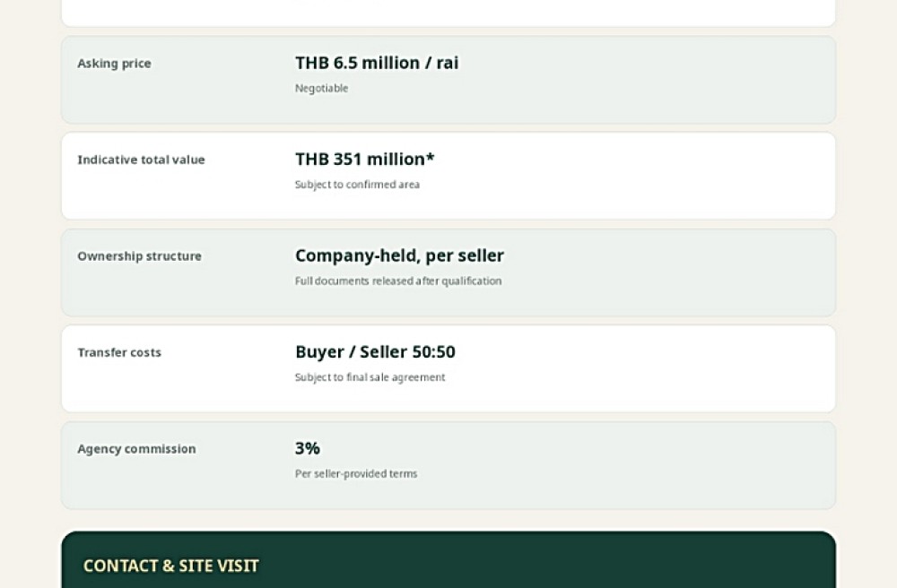The height and width of the screenshot is (588, 897).
Task: Click the Indicative total value label
Action: click(142, 160)
